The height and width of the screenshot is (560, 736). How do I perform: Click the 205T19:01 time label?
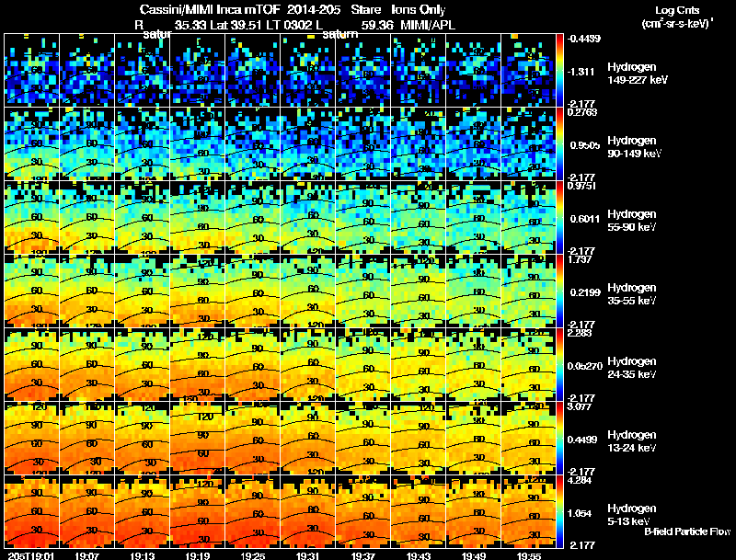pos(30,555)
